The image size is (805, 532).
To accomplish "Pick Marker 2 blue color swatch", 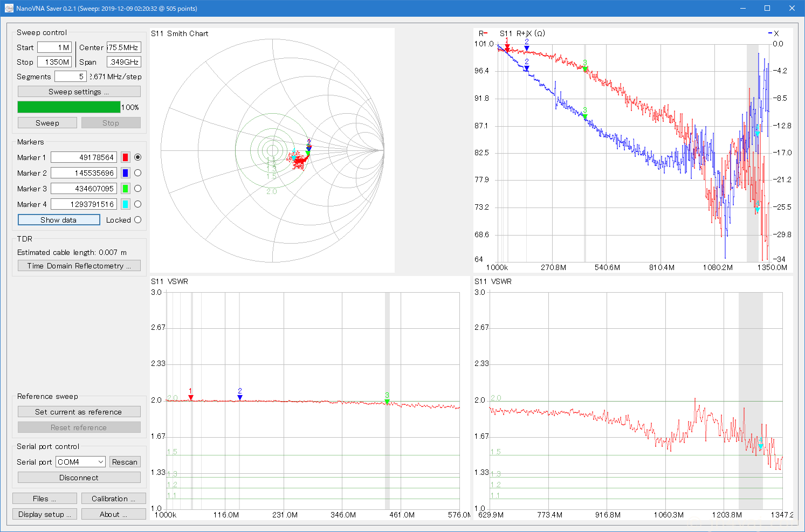I will click(126, 173).
